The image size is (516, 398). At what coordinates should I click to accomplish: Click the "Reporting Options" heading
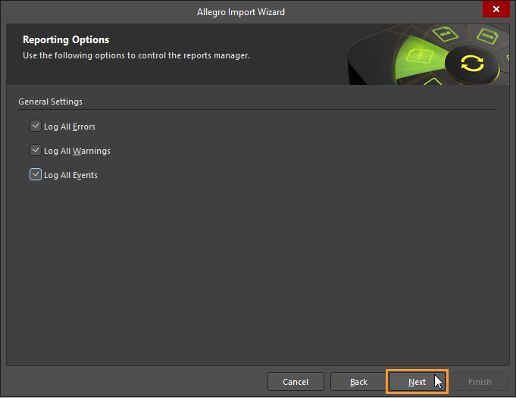coord(66,40)
